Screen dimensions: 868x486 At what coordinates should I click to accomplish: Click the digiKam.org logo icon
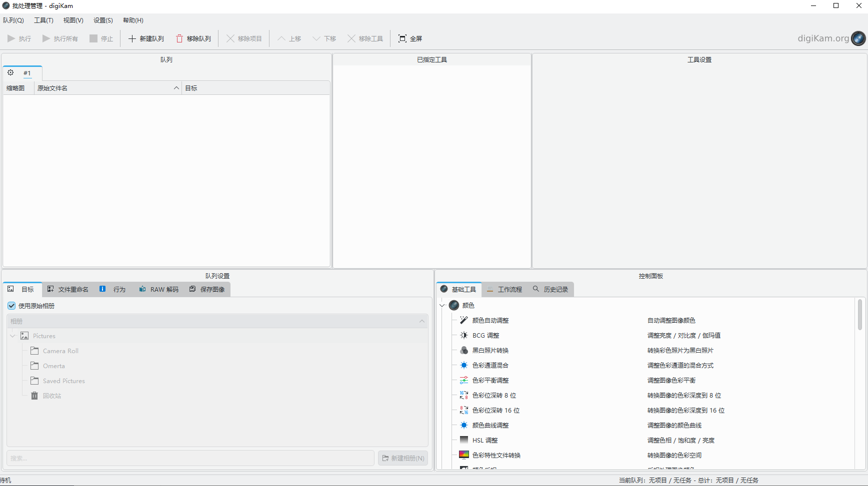click(x=858, y=38)
